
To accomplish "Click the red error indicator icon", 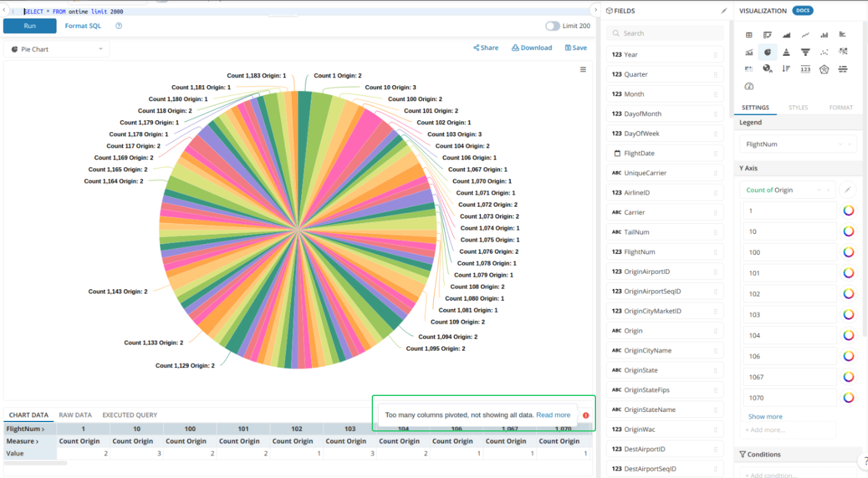I will pos(586,415).
